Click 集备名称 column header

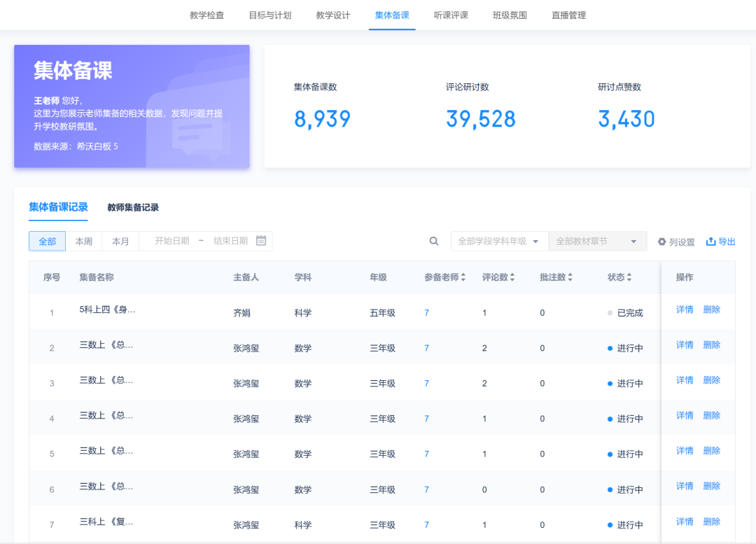pyautogui.click(x=97, y=277)
